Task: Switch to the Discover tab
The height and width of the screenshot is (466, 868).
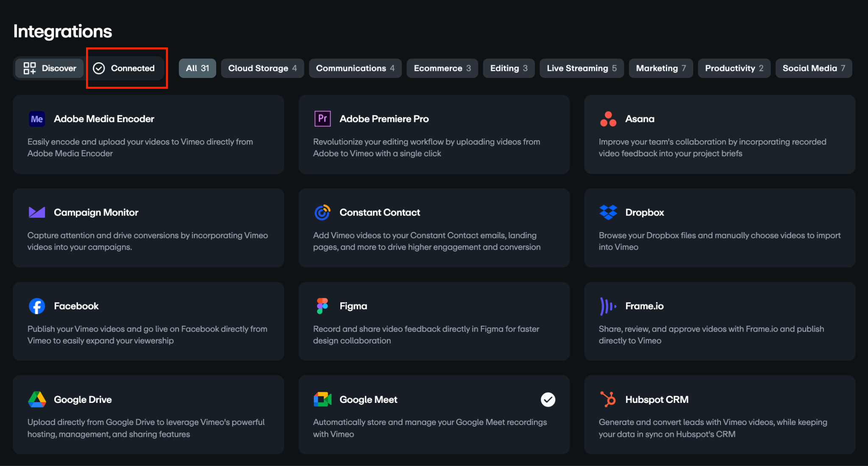Action: pos(50,68)
